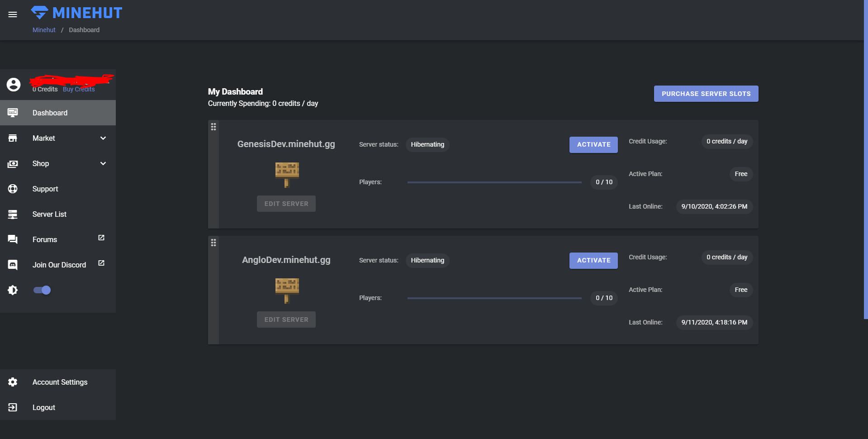Click Edit Server for AngloDev

pyautogui.click(x=286, y=320)
